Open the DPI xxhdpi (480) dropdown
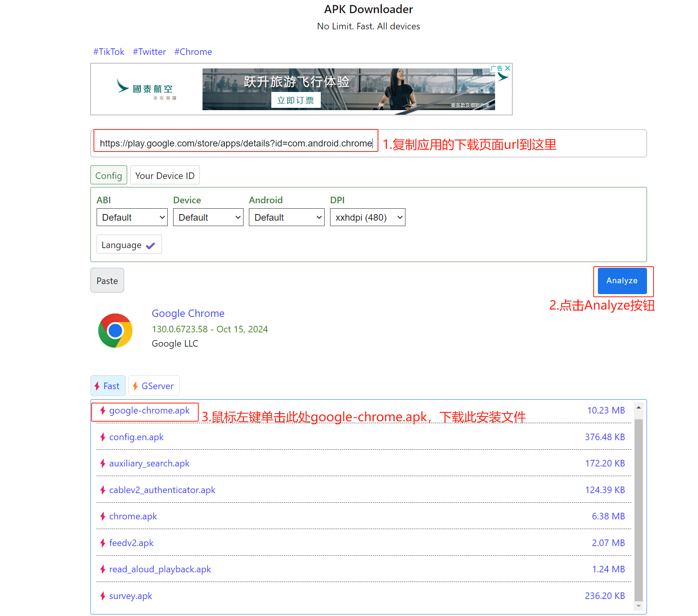Image resolution: width=698 pixels, height=616 pixels. (368, 217)
